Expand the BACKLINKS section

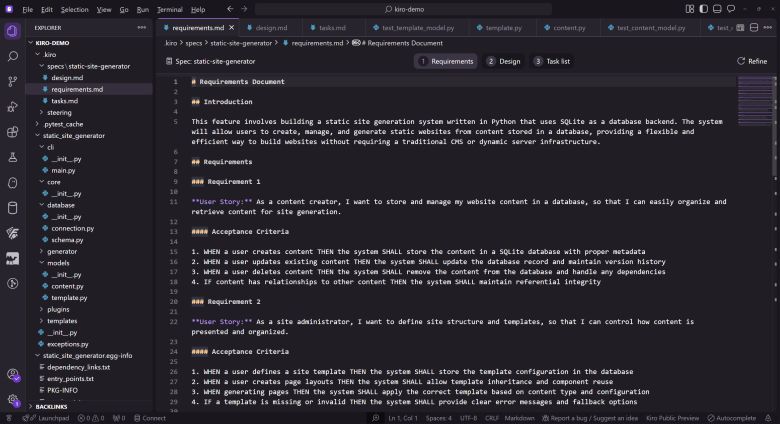click(x=30, y=407)
